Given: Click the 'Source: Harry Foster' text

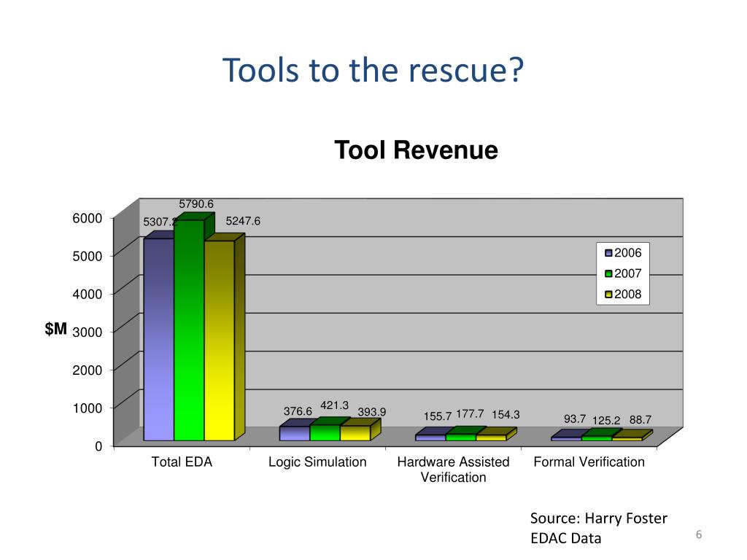Looking at the screenshot, I should [599, 518].
